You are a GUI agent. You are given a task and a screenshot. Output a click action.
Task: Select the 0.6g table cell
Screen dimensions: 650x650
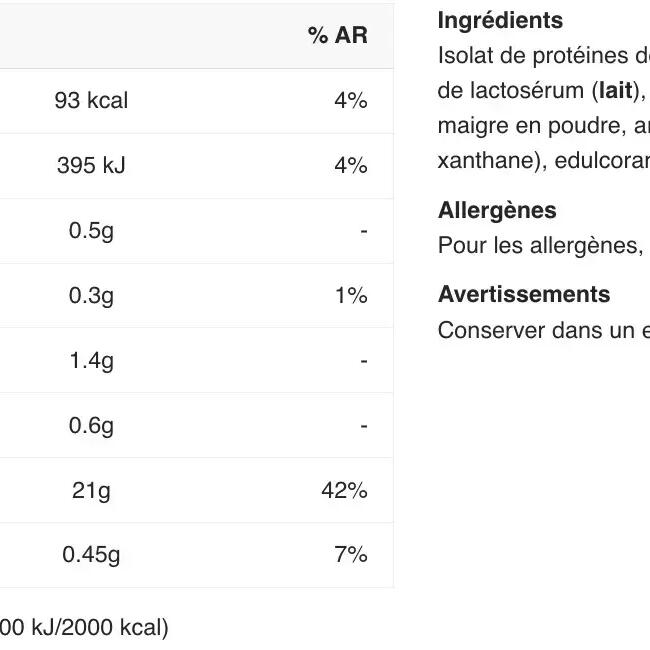tap(91, 426)
